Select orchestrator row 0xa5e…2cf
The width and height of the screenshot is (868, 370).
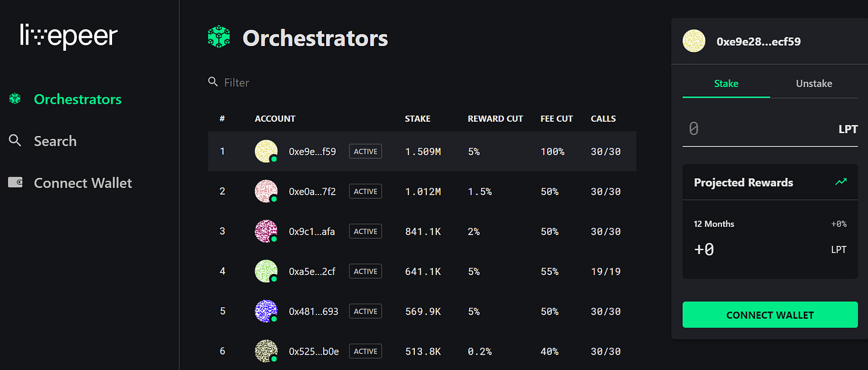421,272
